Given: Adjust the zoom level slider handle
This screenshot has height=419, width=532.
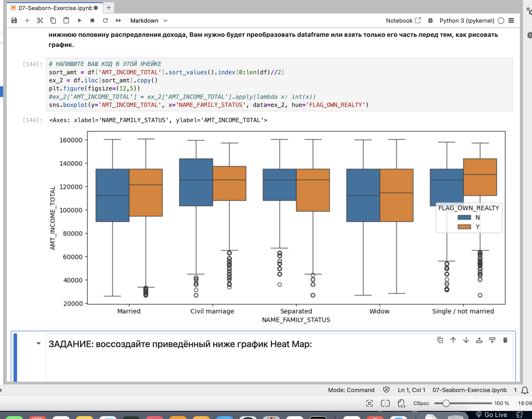Looking at the screenshot, I should (446, 403).
